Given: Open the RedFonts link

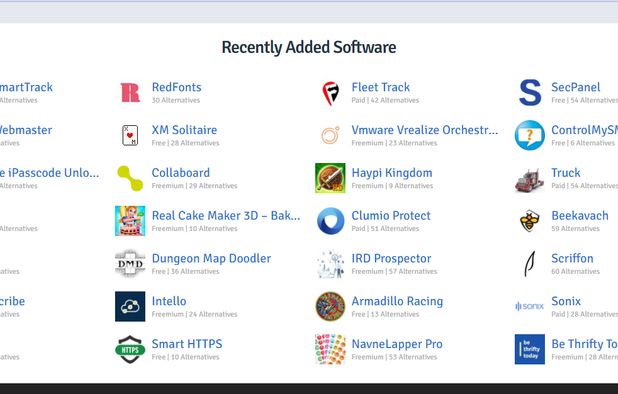Looking at the screenshot, I should [177, 87].
